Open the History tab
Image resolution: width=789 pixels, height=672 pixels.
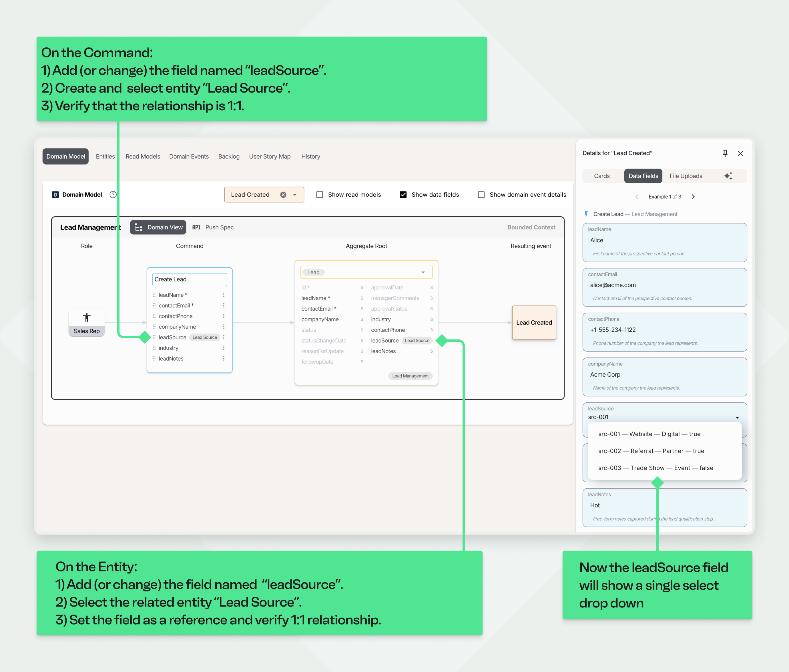click(311, 156)
